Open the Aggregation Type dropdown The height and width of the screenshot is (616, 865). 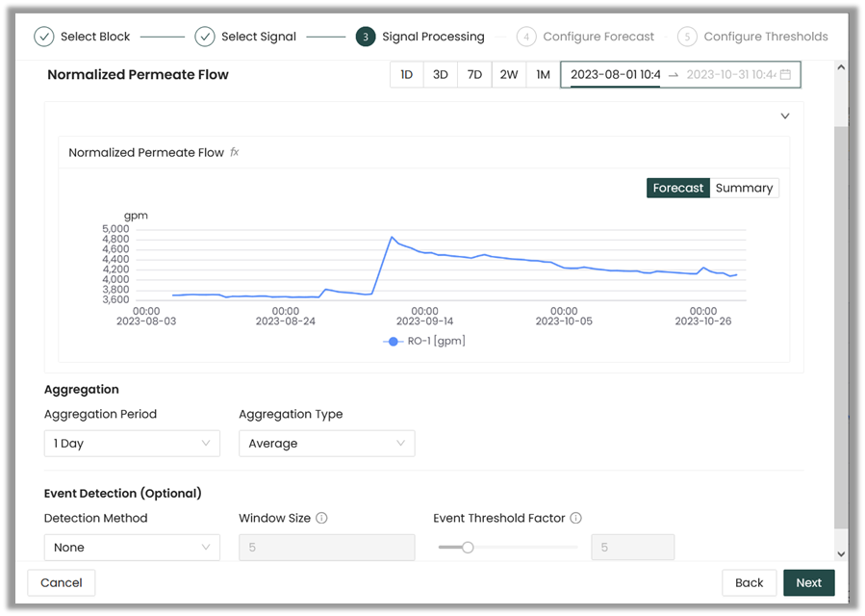326,443
